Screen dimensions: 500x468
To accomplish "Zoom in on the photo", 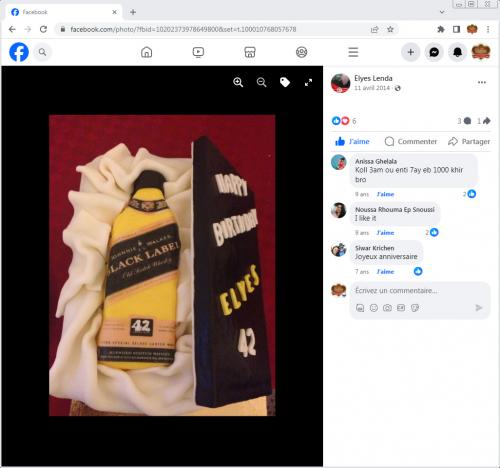I will click(x=238, y=82).
